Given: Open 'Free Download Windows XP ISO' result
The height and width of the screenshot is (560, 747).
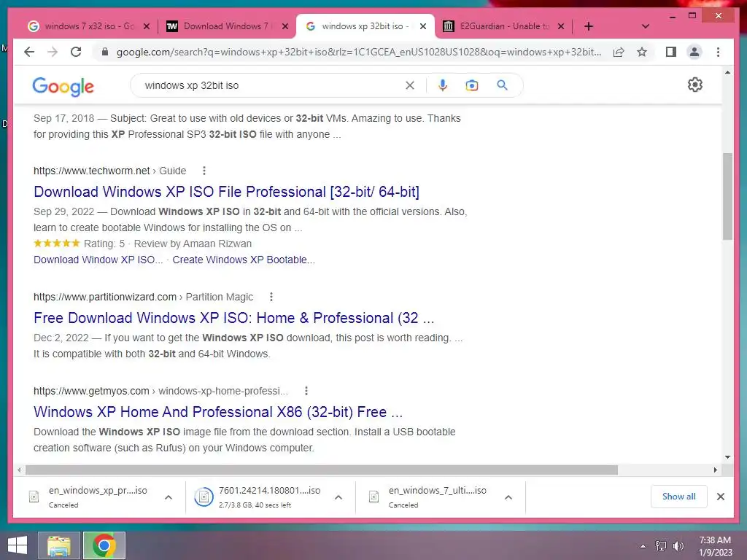Looking at the screenshot, I should point(234,318).
